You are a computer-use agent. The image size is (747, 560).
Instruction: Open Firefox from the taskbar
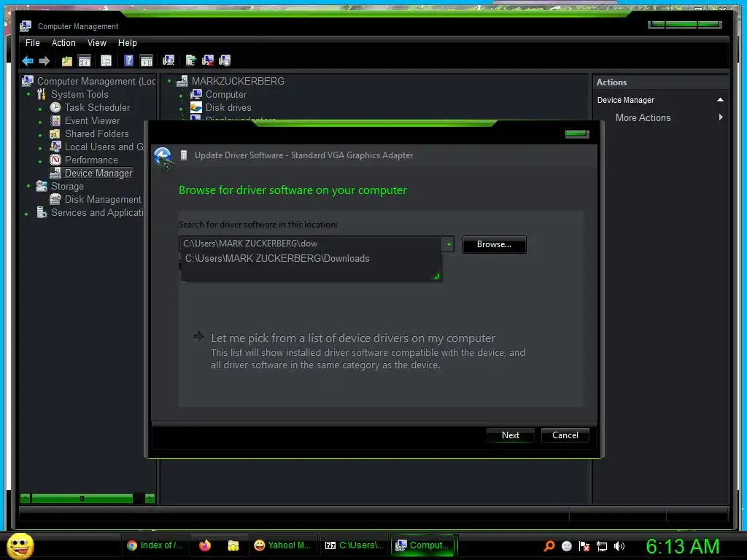pyautogui.click(x=205, y=545)
